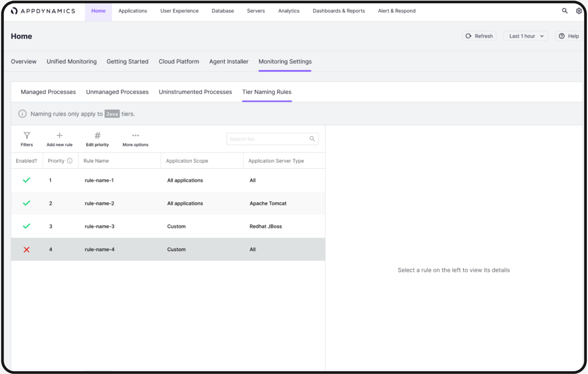Click the naming rules info icon
Viewport: 588px width, 374px height.
[22, 114]
